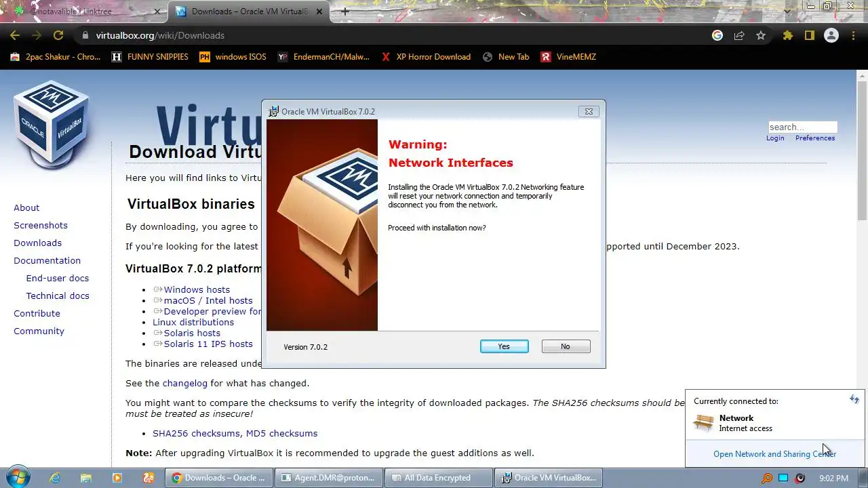Open the Downloads sidebar link
Screen dimensions: 868x488
tap(37, 243)
